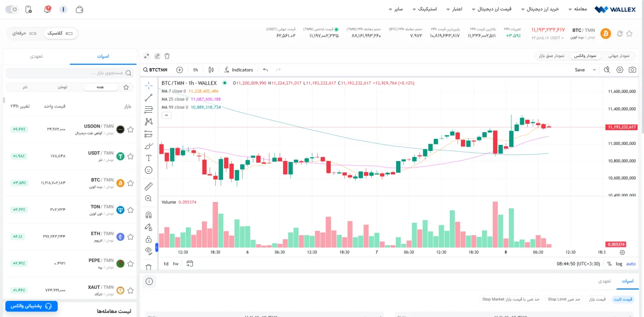Expand the استیکینگ menu
Screen dimensions: 644x317
tap(425, 9)
